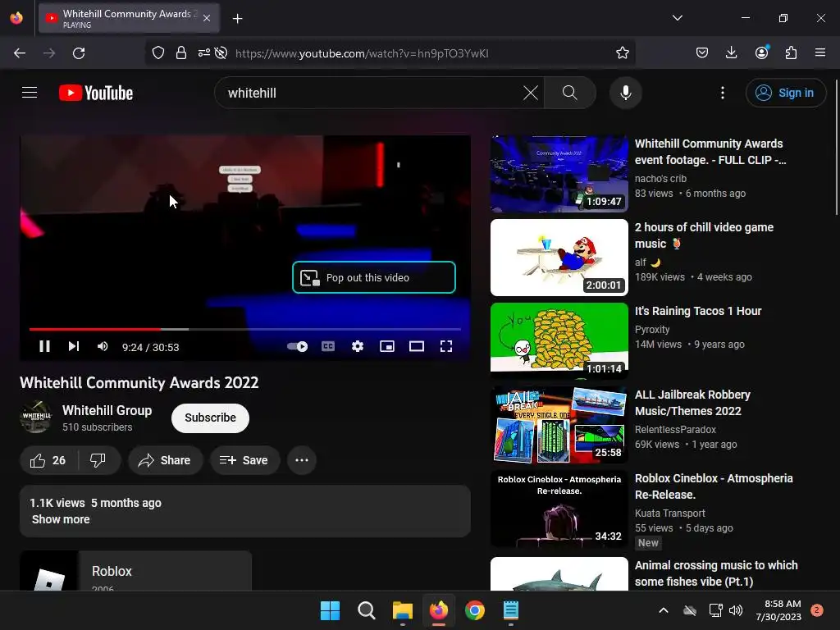Open File Explorer from the taskbar
The width and height of the screenshot is (840, 630).
coord(402,610)
